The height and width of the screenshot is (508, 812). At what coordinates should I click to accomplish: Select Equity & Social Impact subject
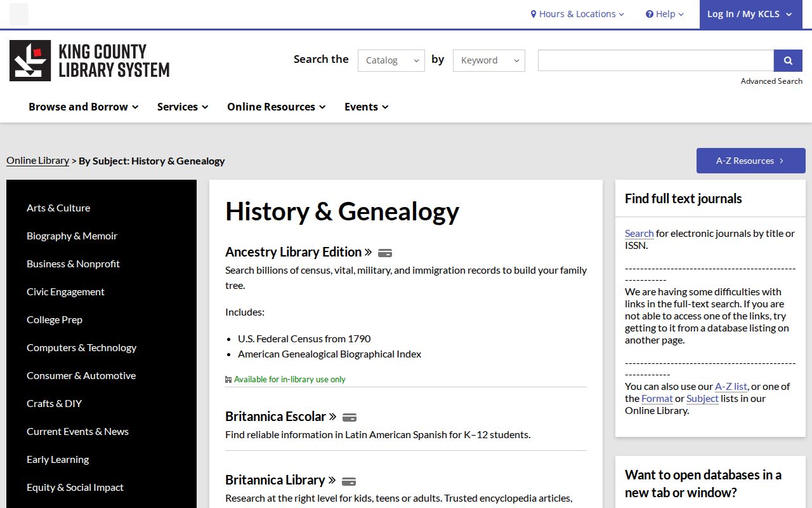pyautogui.click(x=75, y=487)
